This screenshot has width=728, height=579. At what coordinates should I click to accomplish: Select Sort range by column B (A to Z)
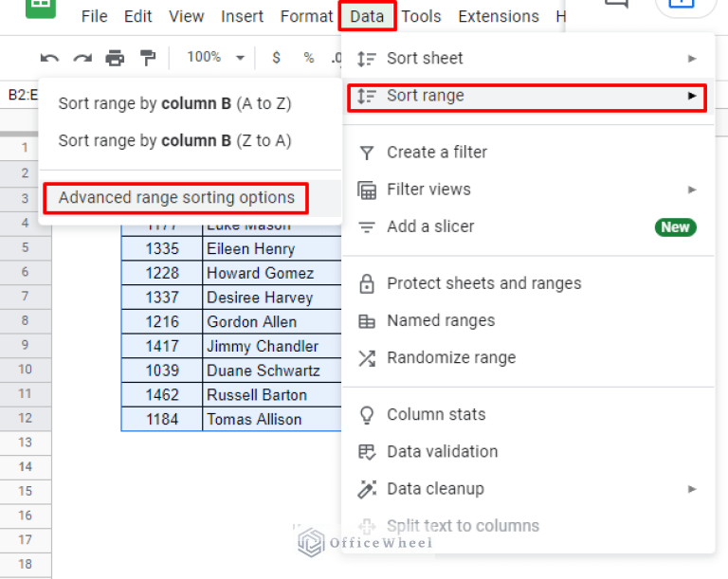[174, 103]
